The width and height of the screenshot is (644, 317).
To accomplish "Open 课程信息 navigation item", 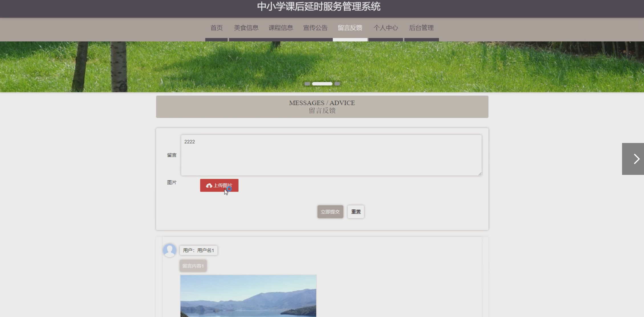I will tap(281, 28).
